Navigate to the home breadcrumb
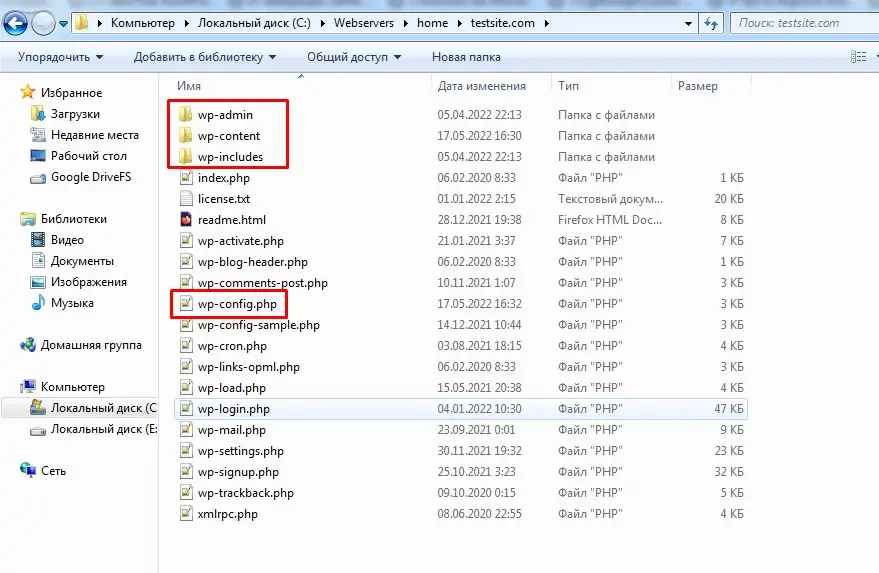This screenshot has height=573, width=879. point(432,23)
